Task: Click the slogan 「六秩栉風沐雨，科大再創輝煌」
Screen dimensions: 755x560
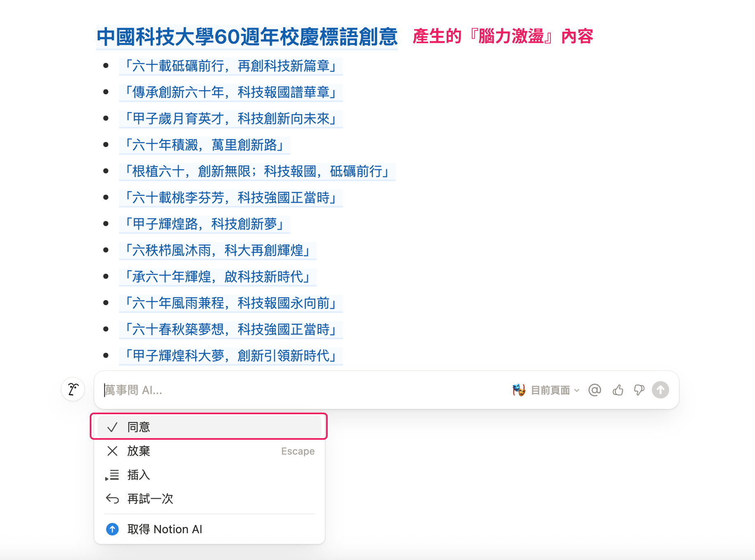Action: tap(217, 250)
